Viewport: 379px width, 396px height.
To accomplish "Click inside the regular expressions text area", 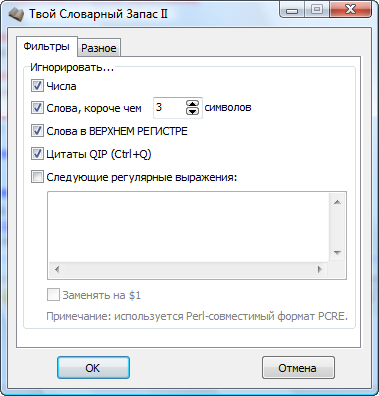I will pyautogui.click(x=189, y=227).
